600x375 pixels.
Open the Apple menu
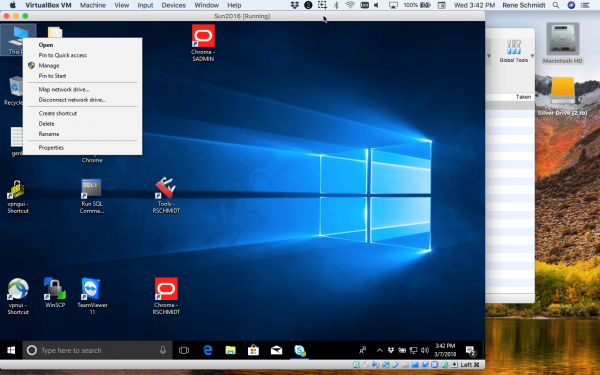pyautogui.click(x=13, y=5)
